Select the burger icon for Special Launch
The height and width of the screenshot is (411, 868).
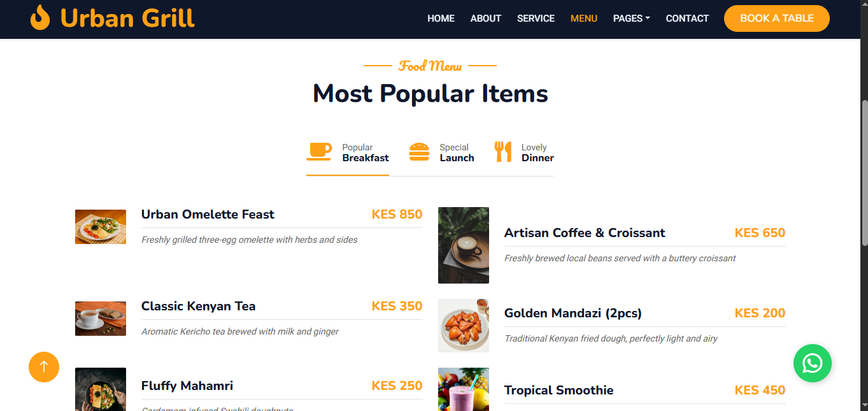[419, 151]
